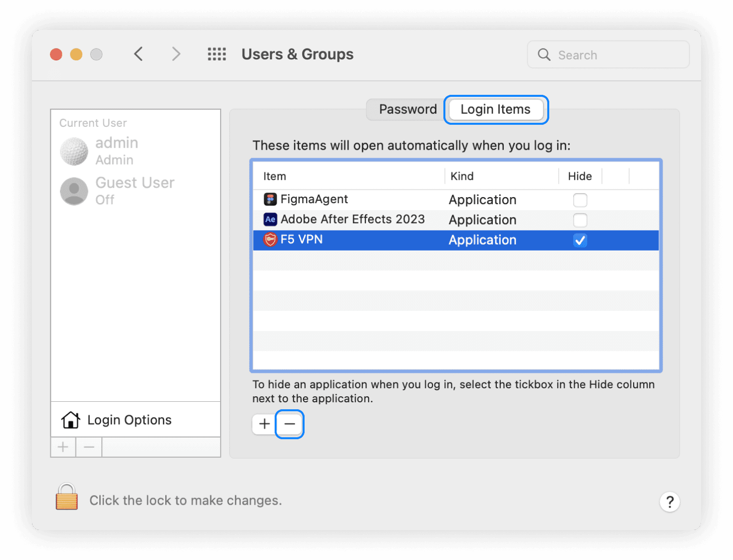Screen dimensions: 733x560
Task: Tick Hide checkbox for Adobe After Effects 2023
Action: pyautogui.click(x=580, y=220)
